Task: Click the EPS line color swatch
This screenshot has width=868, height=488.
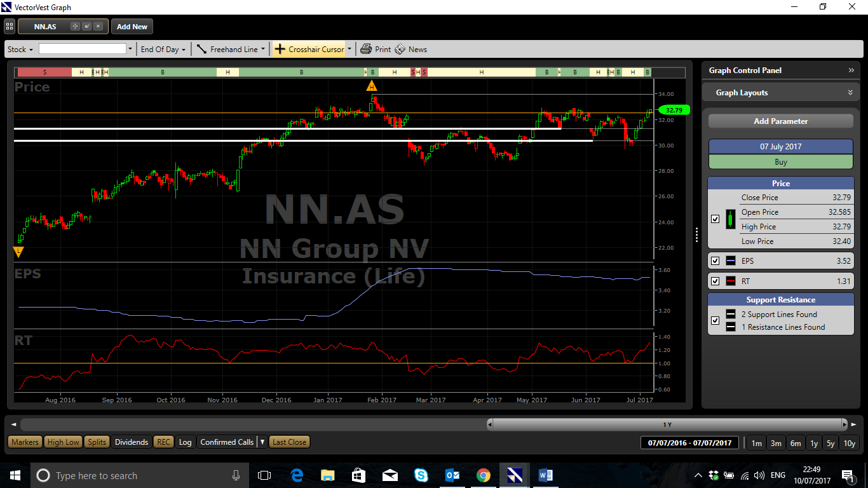Action: click(731, 261)
